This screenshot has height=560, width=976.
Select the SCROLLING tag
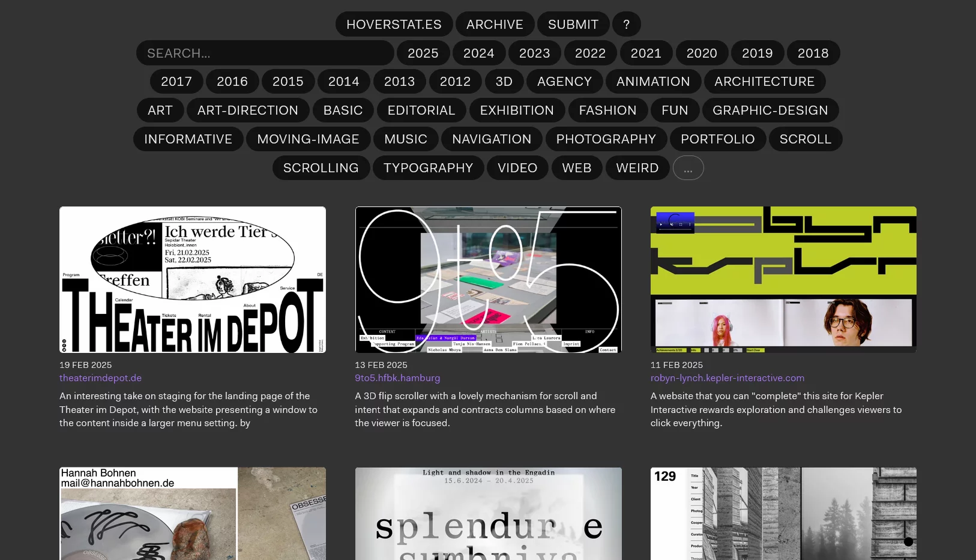[321, 167]
